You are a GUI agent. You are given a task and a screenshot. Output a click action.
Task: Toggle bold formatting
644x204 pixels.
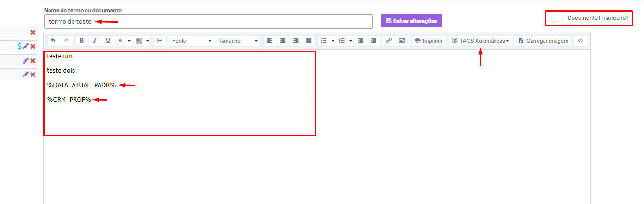(x=82, y=41)
